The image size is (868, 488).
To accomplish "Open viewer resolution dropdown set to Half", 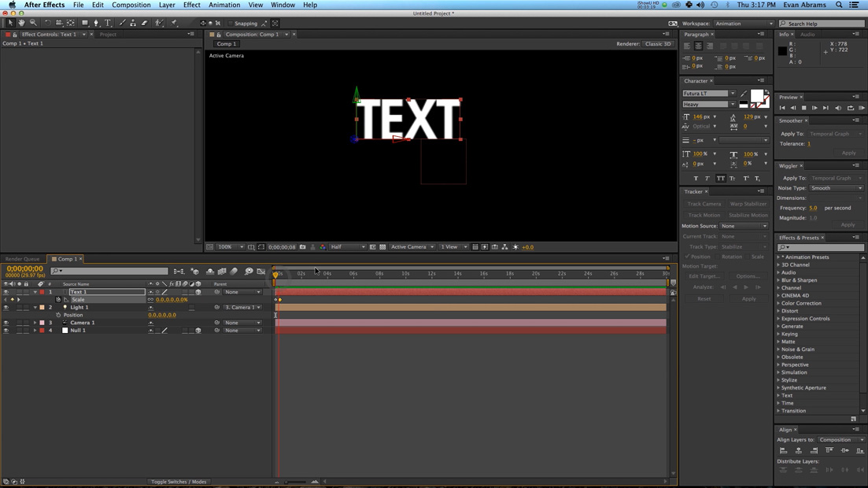I will (x=348, y=247).
